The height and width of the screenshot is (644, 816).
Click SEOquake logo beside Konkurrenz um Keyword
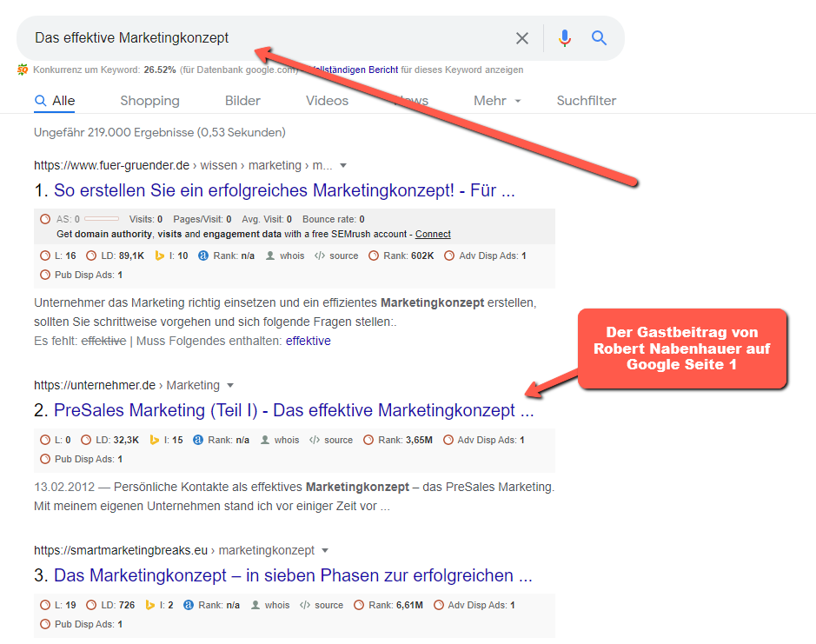(x=23, y=70)
